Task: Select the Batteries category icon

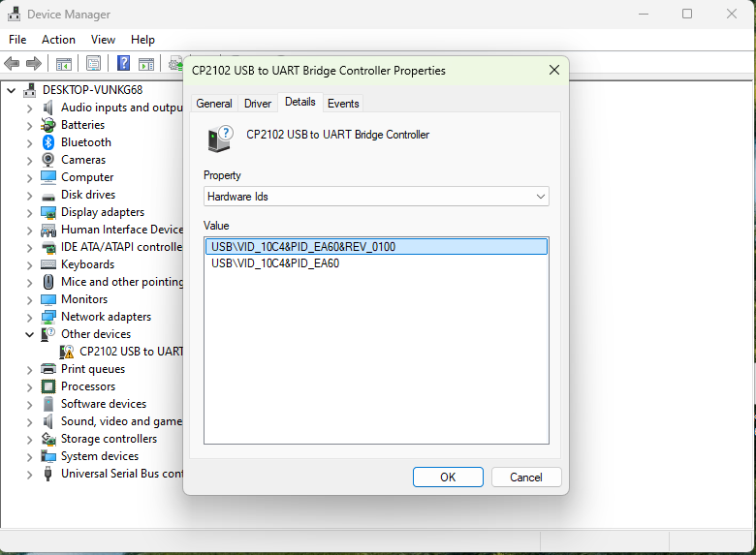Action: tap(48, 125)
